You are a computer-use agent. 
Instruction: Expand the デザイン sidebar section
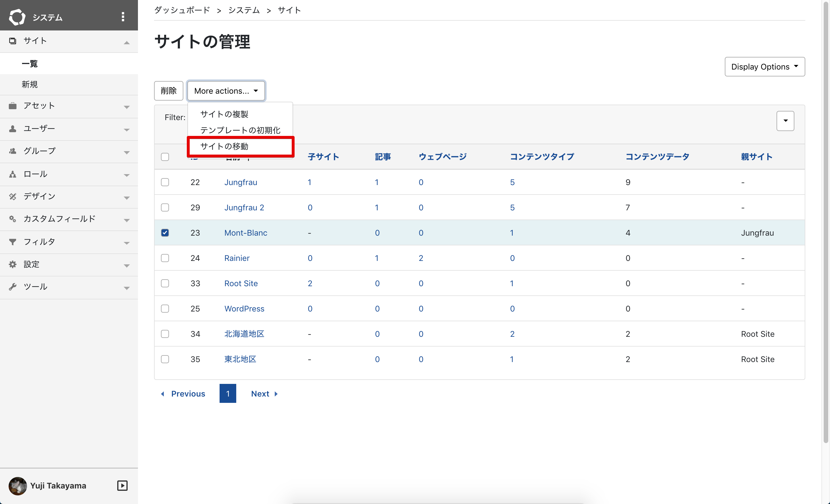click(x=127, y=198)
